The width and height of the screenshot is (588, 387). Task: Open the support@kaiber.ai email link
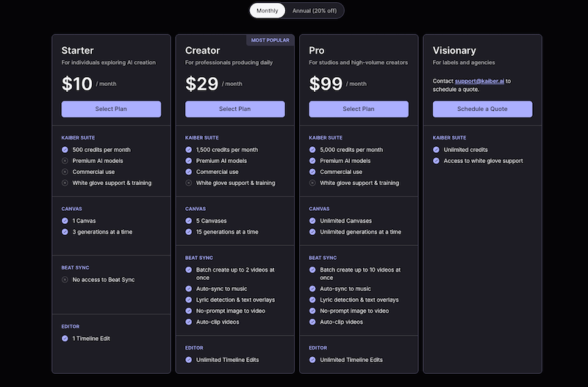pos(479,81)
